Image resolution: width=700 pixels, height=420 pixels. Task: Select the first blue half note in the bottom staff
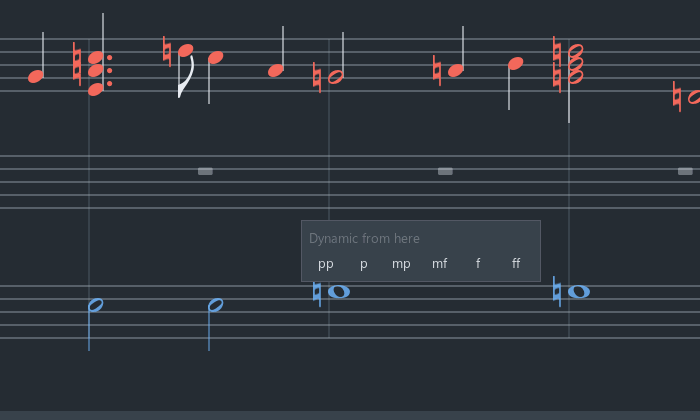(96, 305)
